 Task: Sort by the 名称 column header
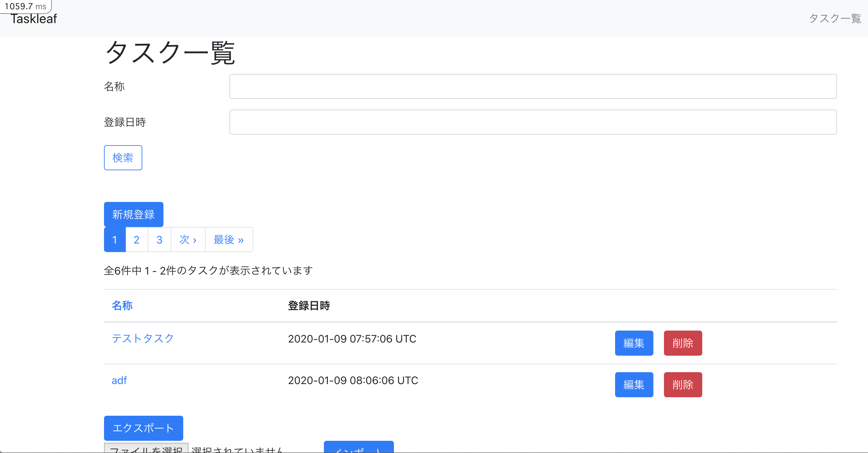[122, 306]
